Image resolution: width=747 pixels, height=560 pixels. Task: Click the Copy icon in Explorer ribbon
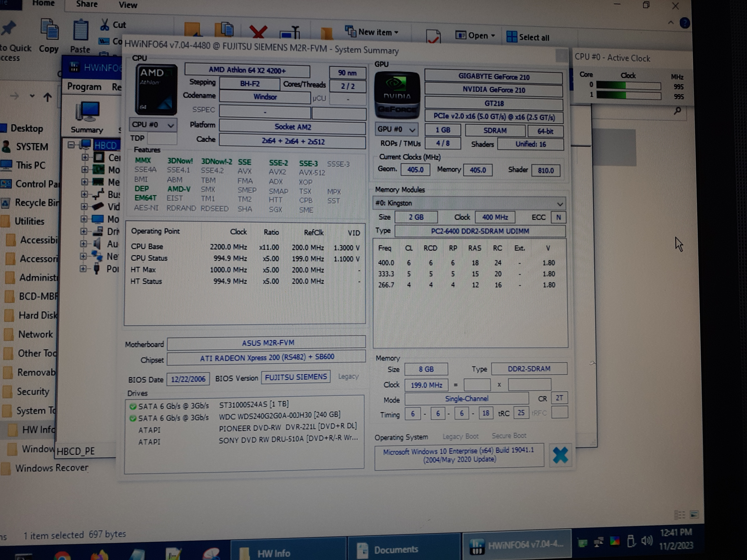[49, 30]
